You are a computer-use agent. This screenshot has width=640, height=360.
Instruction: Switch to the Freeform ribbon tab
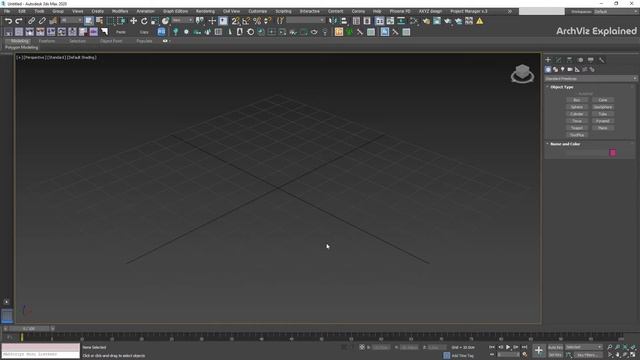point(47,41)
